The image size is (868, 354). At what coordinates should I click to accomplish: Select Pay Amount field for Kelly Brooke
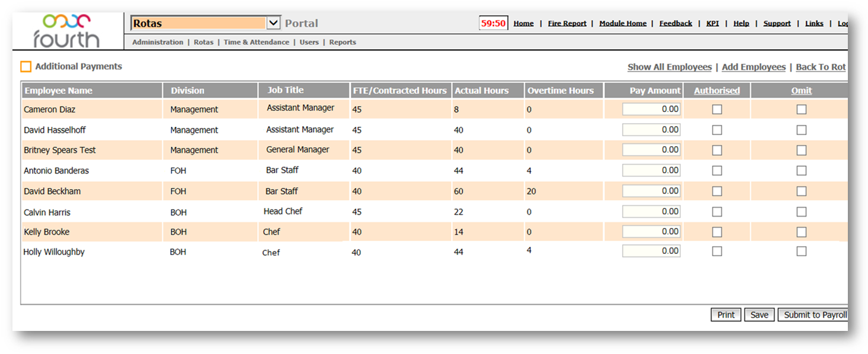tap(651, 231)
